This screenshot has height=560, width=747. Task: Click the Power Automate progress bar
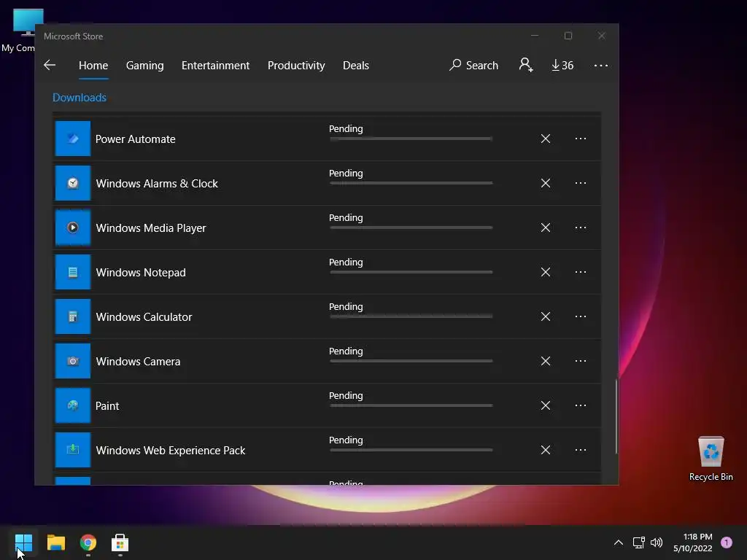(x=411, y=139)
